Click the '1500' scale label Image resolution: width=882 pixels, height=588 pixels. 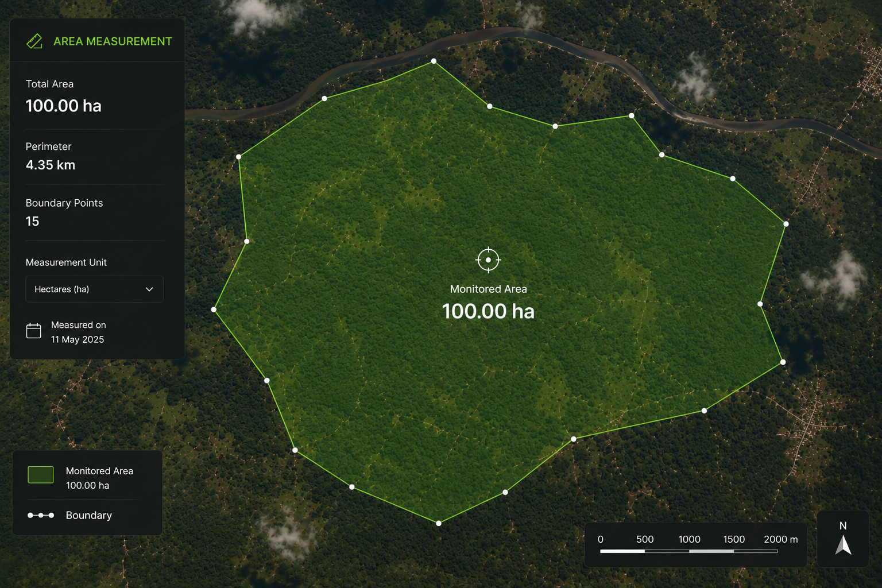[x=734, y=539]
